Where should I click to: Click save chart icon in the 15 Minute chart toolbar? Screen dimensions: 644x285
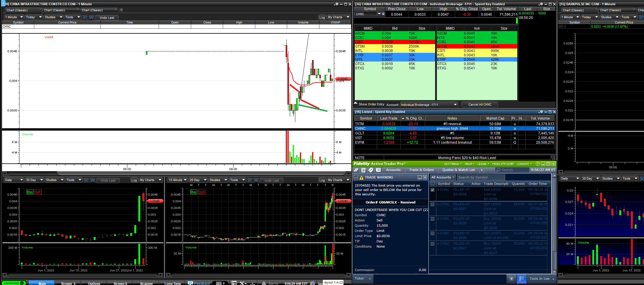256,180
